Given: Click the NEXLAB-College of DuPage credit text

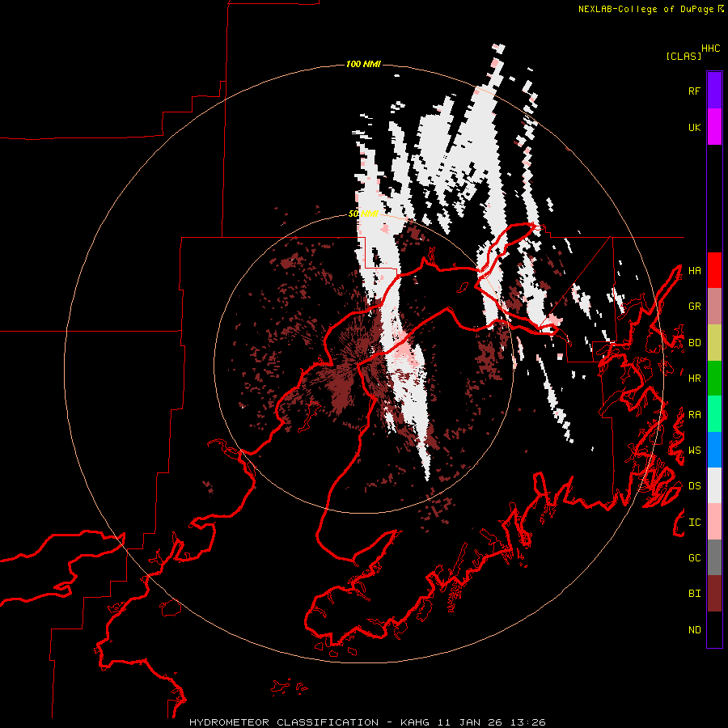Looking at the screenshot, I should 645,9.
